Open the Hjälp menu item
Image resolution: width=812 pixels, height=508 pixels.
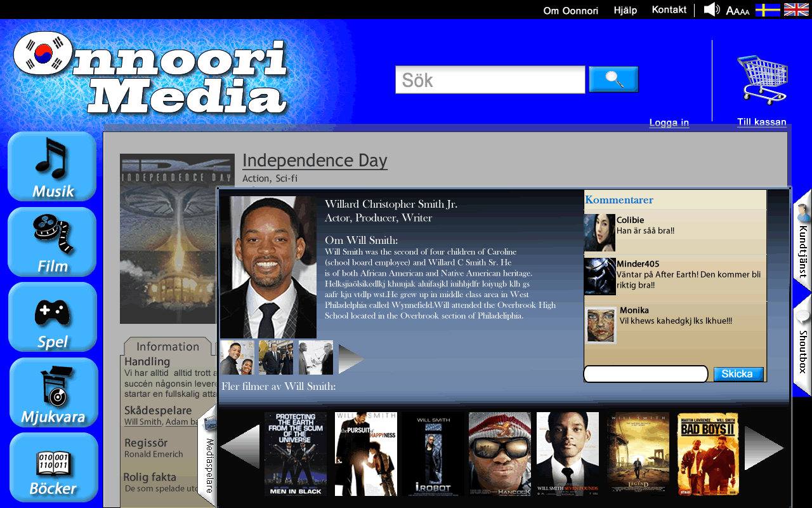point(625,10)
